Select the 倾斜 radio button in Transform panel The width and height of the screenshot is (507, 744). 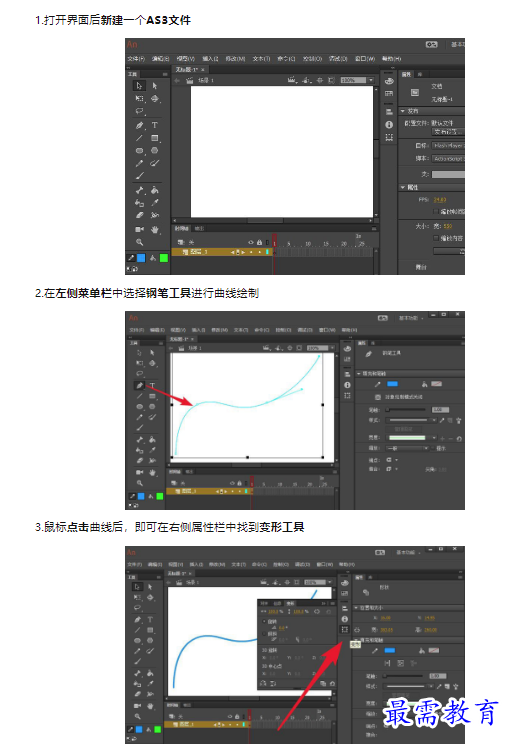265,633
